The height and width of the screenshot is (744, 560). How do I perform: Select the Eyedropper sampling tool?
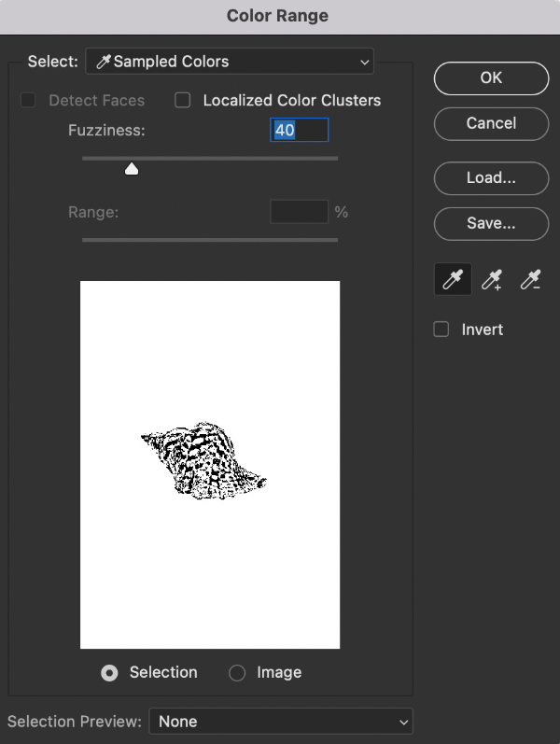(453, 279)
